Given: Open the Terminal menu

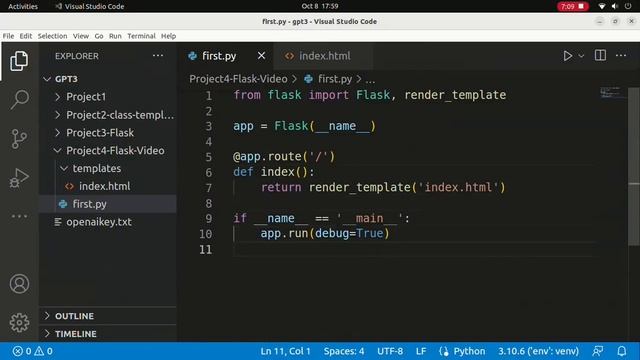Looking at the screenshot, I should (141, 36).
